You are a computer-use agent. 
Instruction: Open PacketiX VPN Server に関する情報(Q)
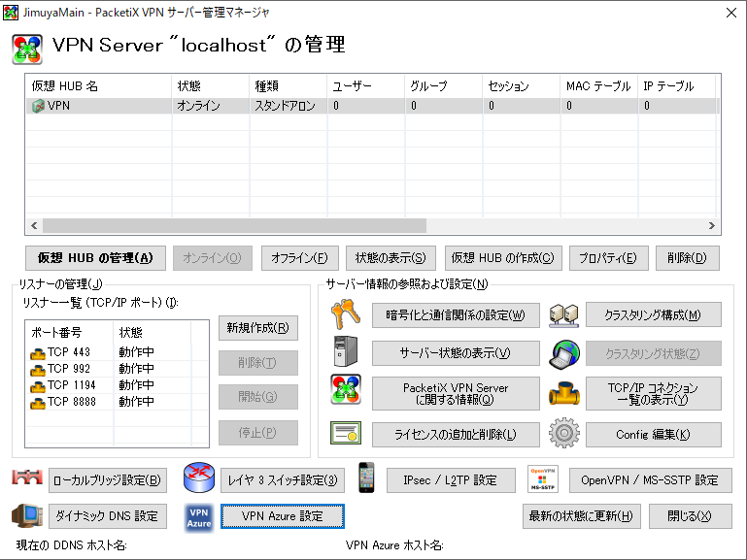pos(456,393)
